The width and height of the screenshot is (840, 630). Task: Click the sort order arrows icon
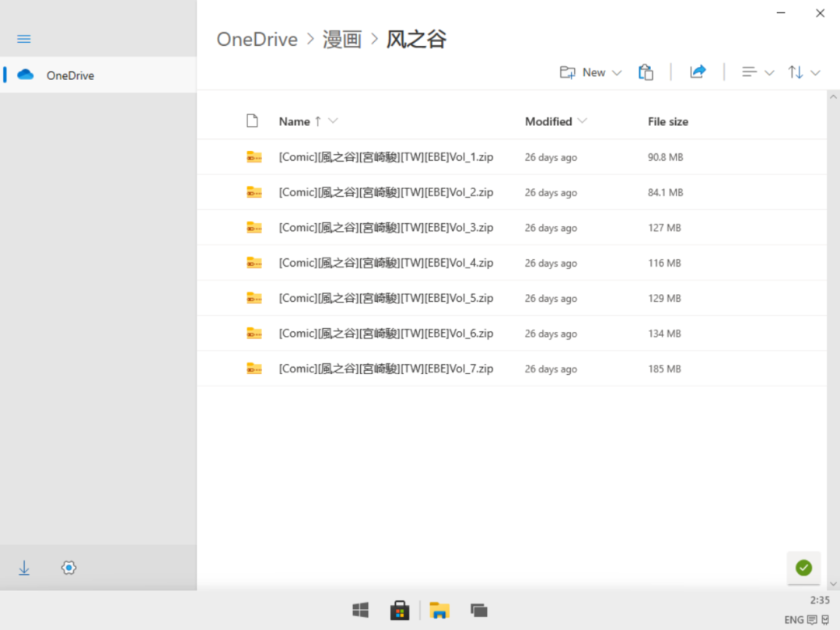799,72
